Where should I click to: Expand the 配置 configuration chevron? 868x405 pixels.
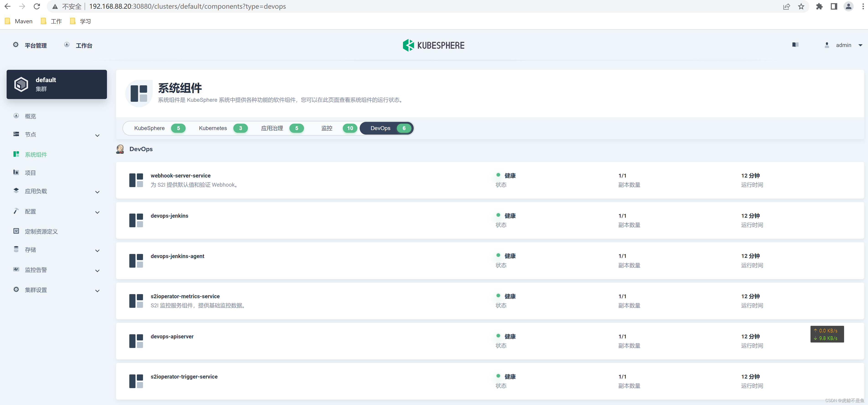pyautogui.click(x=97, y=212)
